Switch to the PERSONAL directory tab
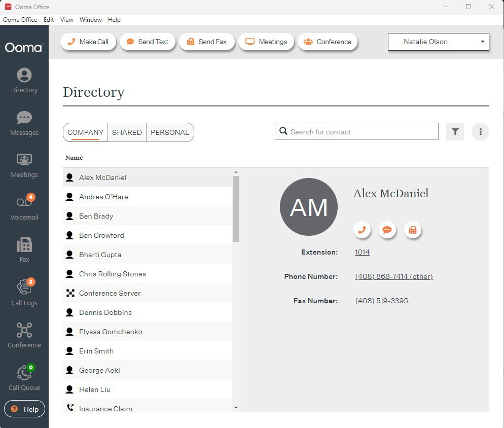This screenshot has width=504, height=428. tap(170, 132)
